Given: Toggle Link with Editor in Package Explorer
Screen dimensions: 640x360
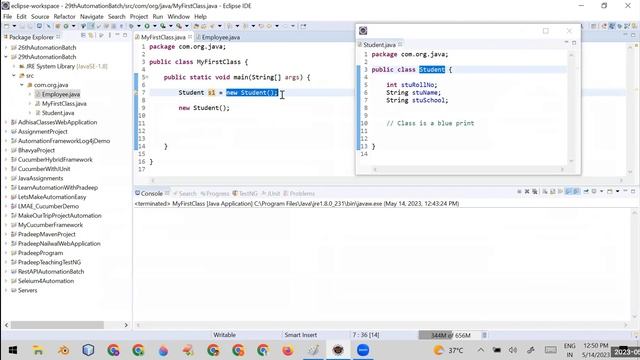Looking at the screenshot, I should tap(91, 36).
